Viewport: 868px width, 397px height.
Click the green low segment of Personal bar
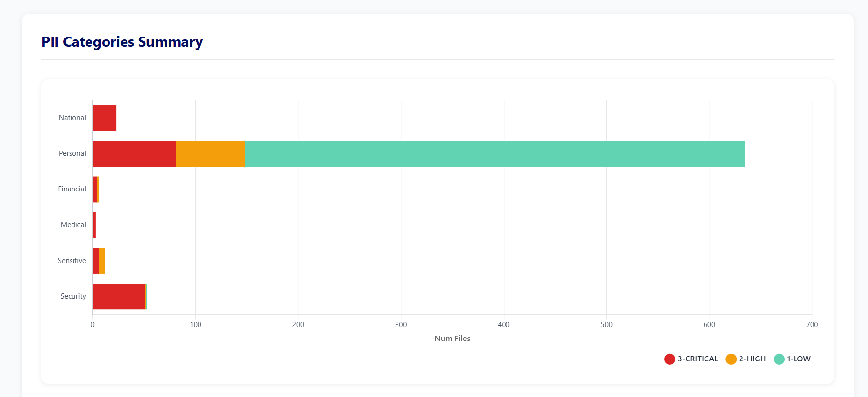click(x=494, y=153)
